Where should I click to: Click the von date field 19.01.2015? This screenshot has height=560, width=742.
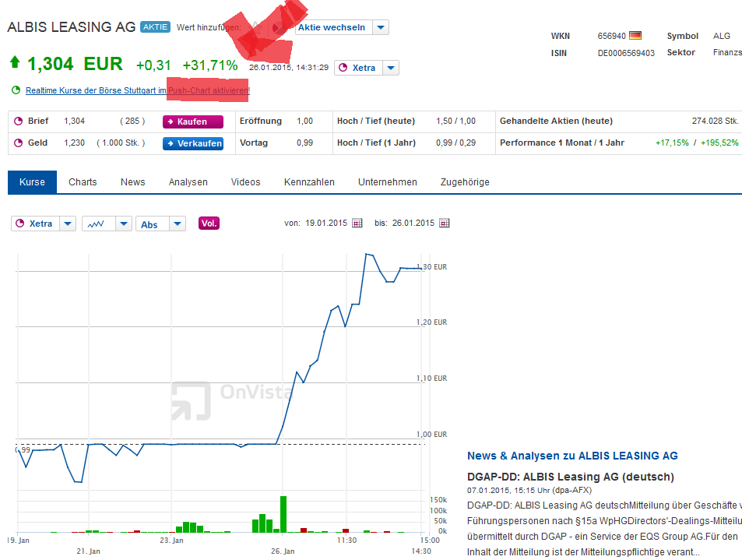[x=326, y=223]
